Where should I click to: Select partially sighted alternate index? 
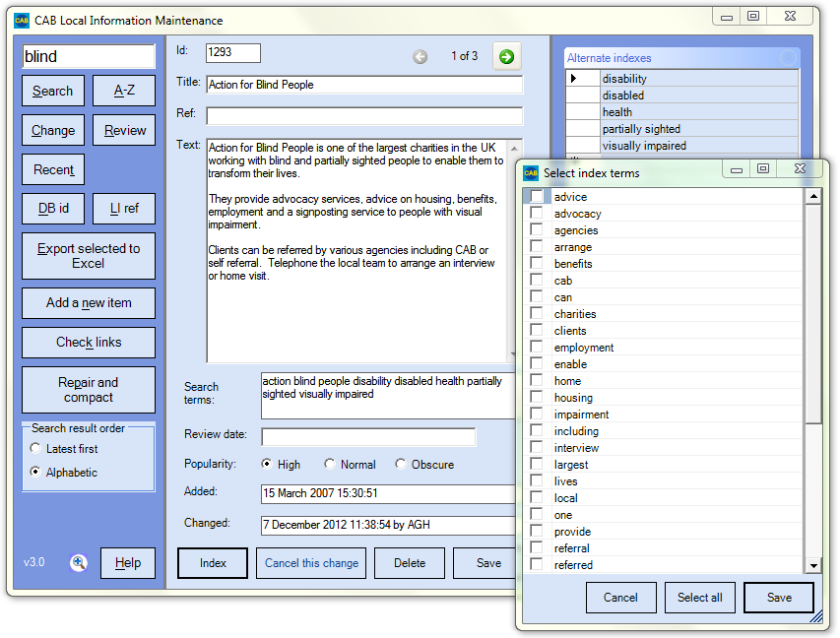click(698, 129)
